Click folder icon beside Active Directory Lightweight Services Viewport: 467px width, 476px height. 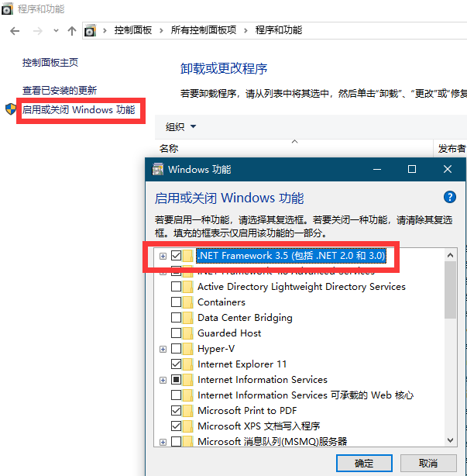(187, 286)
